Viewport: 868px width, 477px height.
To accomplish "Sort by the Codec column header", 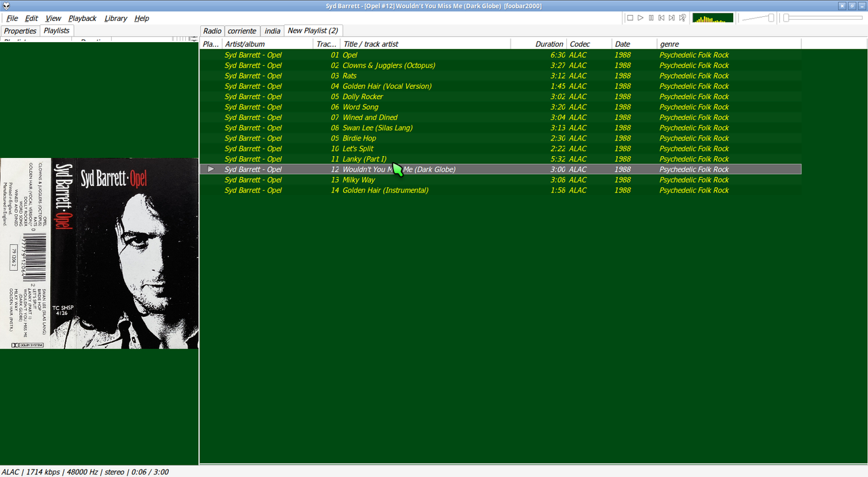I will [589, 44].
